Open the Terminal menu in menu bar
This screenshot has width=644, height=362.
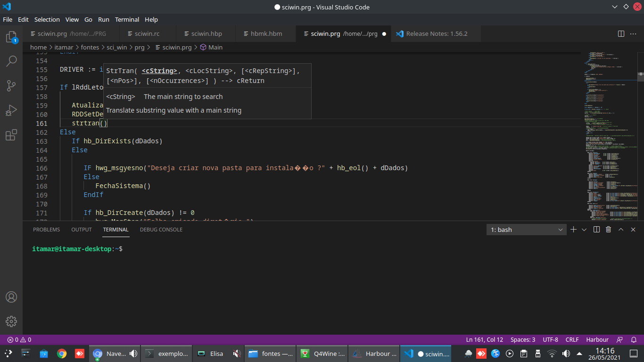[x=127, y=19]
